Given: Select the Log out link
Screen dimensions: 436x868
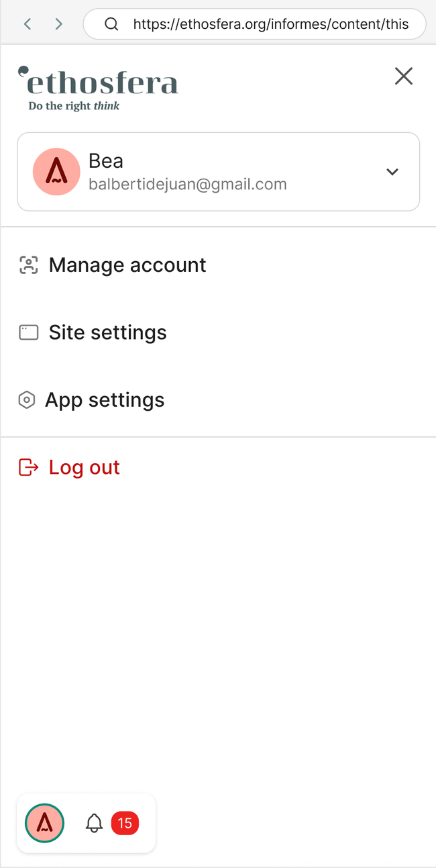Looking at the screenshot, I should (x=85, y=467).
